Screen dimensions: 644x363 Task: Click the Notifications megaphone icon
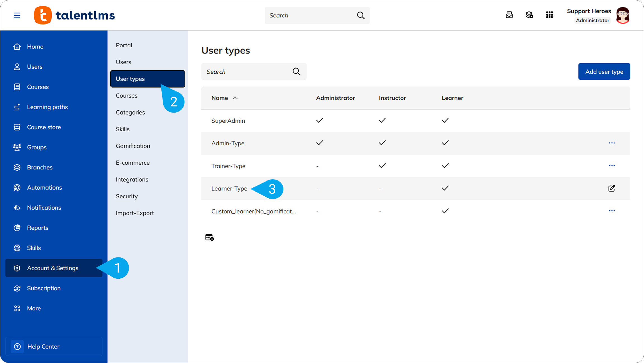coord(17,208)
